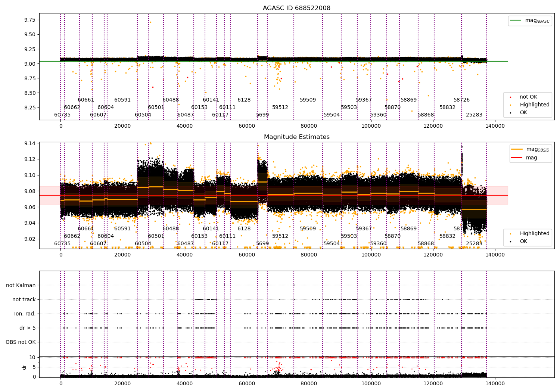This screenshot has width=560, height=392.
Task: Click obsid label 5699 in Magnitude Estimates plot
Action: pos(262,244)
